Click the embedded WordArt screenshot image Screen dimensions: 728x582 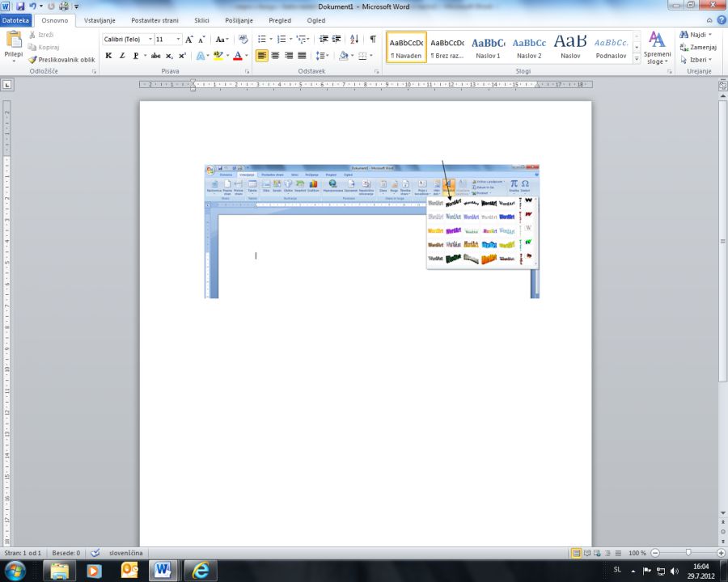[372, 231]
